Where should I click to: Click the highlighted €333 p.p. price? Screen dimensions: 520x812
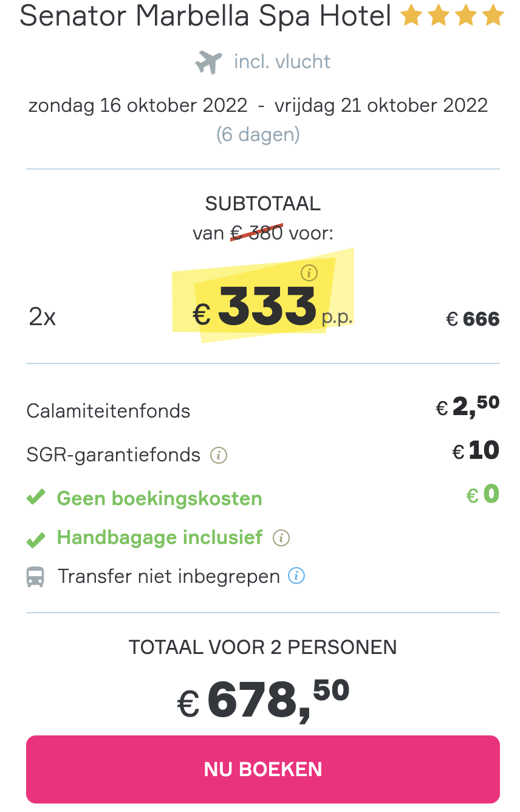click(272, 307)
